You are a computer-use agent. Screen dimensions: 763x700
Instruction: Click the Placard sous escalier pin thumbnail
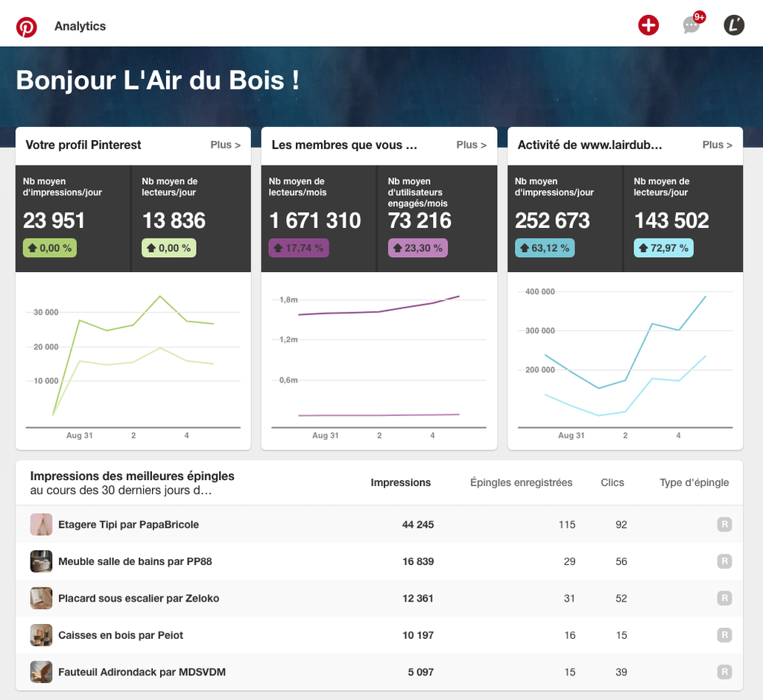coord(42,599)
